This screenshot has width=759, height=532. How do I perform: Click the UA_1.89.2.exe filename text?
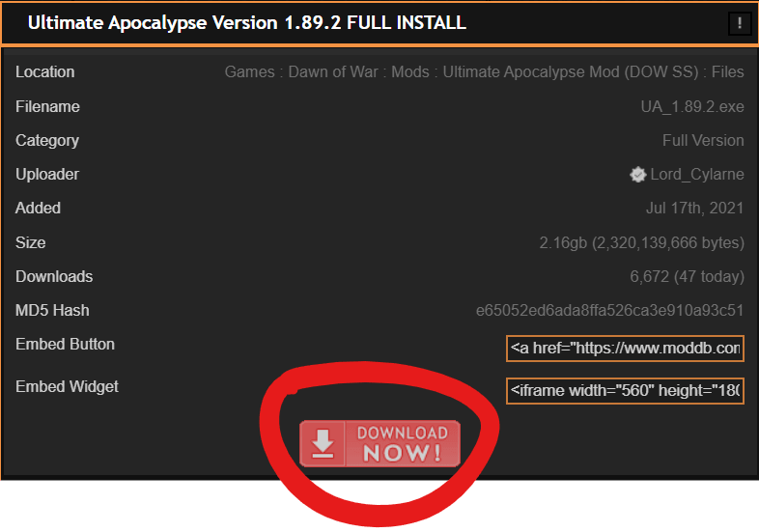692,106
